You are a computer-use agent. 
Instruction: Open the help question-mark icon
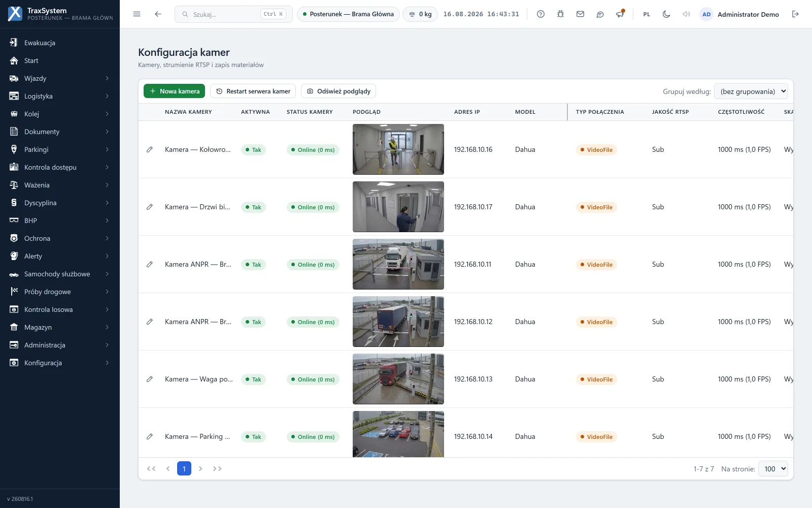click(540, 14)
